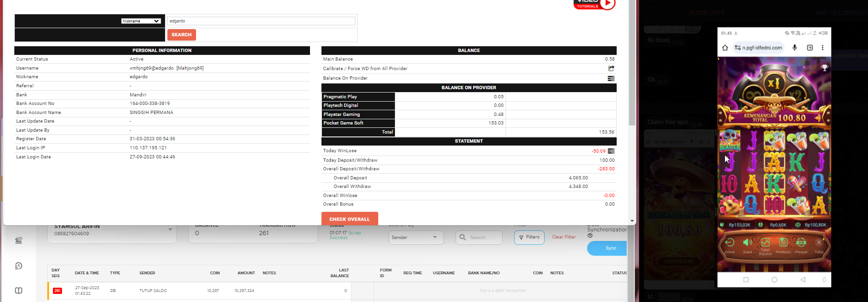The width and height of the screenshot is (868, 302).
Task: Click the phone browser microphone icon
Action: click(795, 48)
